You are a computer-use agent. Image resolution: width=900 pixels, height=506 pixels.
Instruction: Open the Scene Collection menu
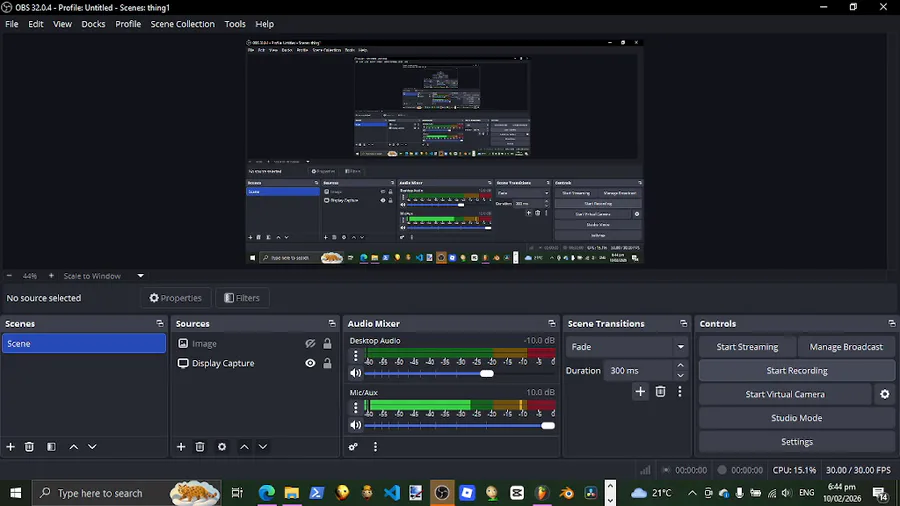tap(183, 24)
